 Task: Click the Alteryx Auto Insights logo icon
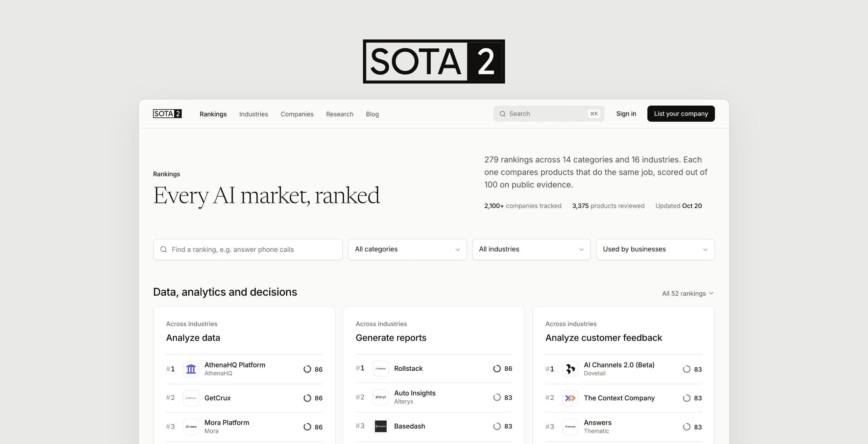(381, 397)
